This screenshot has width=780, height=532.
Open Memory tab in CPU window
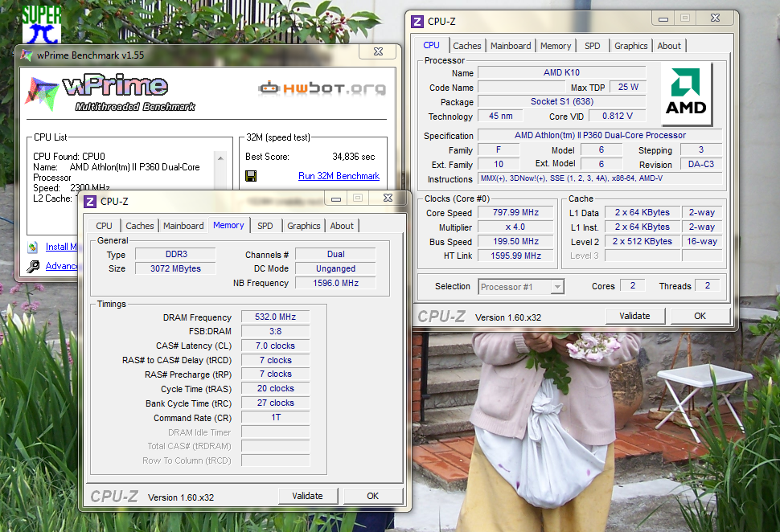(x=555, y=46)
